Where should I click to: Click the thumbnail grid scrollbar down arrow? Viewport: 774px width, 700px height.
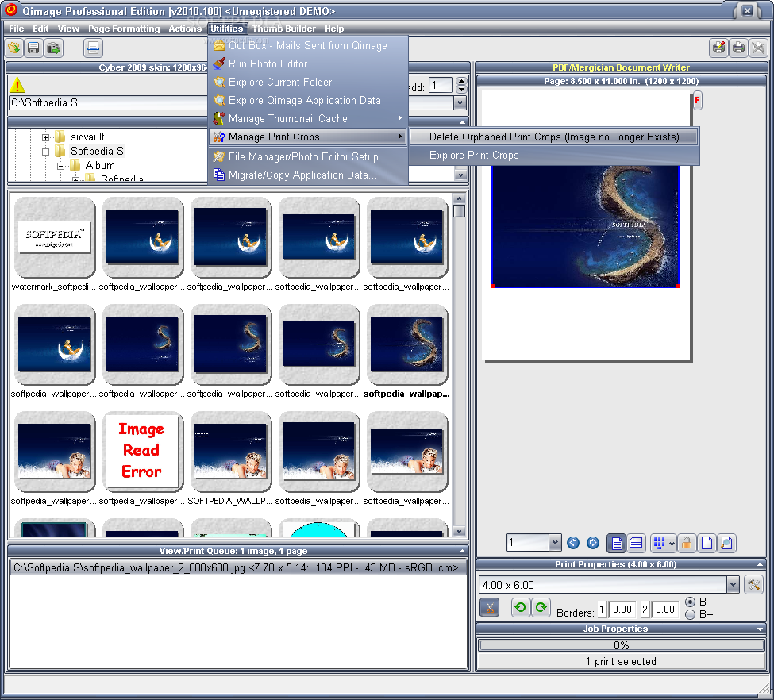coord(460,532)
